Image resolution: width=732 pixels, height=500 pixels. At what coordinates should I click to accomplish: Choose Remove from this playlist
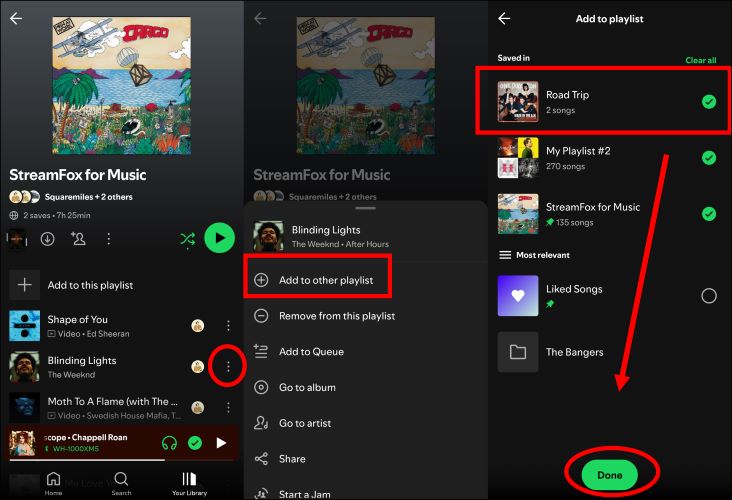(x=366, y=316)
